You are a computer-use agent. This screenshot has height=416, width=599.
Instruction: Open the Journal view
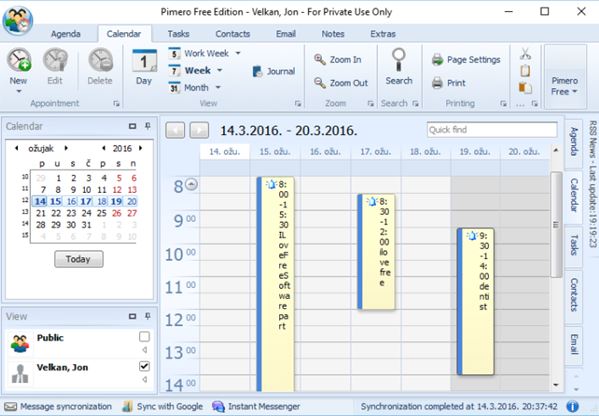(274, 71)
